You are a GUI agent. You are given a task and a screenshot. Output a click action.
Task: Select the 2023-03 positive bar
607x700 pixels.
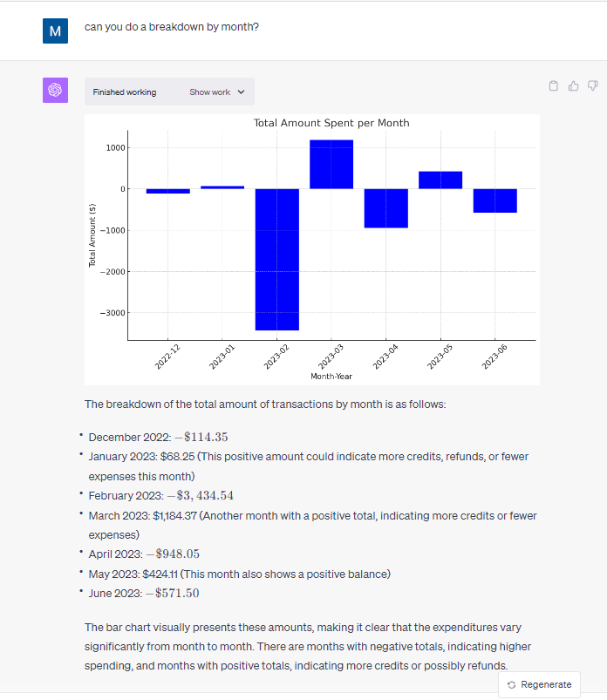pos(331,164)
